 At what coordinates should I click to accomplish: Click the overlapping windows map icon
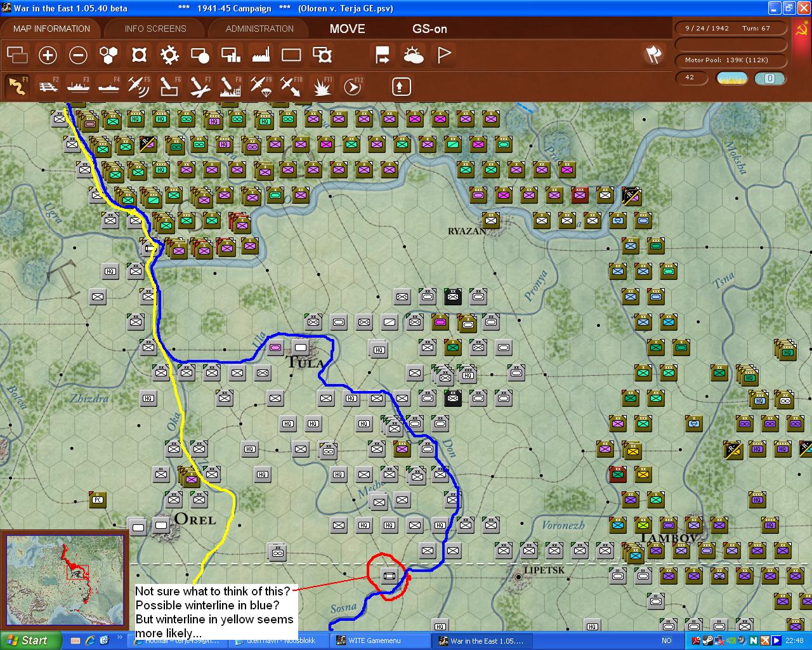click(x=17, y=55)
